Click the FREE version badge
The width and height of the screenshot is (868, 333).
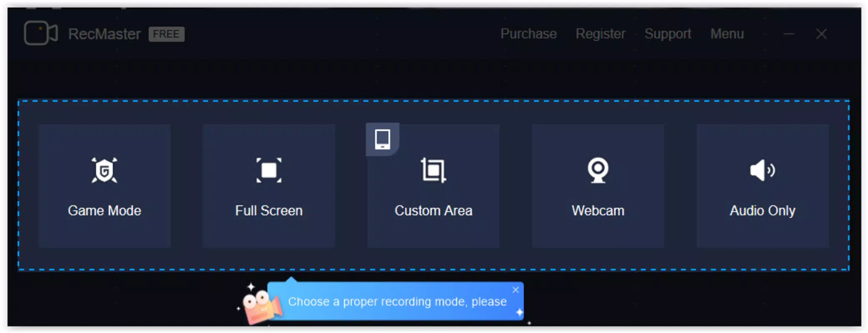(166, 34)
